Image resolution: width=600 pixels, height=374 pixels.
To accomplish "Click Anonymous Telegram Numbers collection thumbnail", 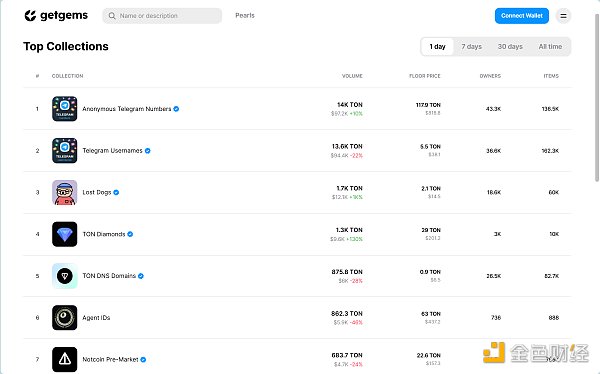I will tap(64, 109).
